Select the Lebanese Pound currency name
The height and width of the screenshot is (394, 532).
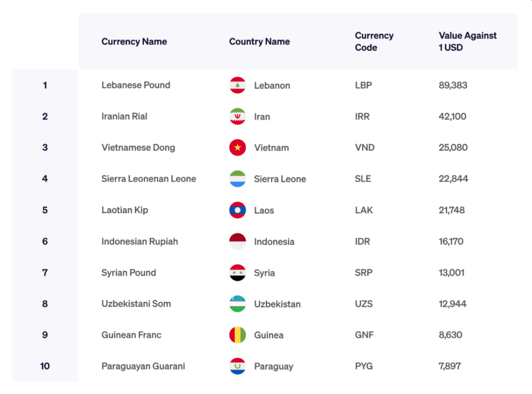136,85
